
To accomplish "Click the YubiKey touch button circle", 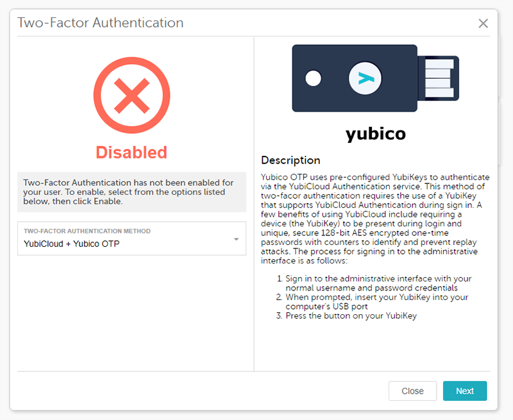I will coord(365,78).
